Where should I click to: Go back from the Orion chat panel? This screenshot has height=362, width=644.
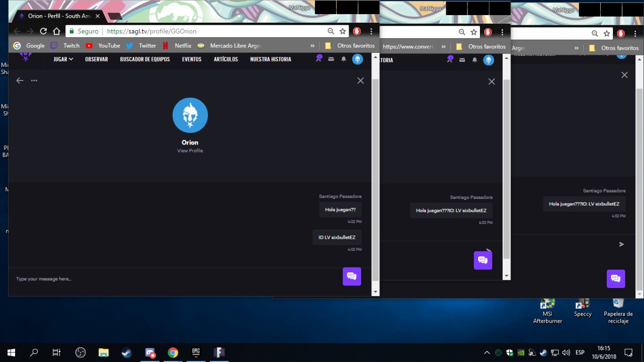(x=20, y=81)
